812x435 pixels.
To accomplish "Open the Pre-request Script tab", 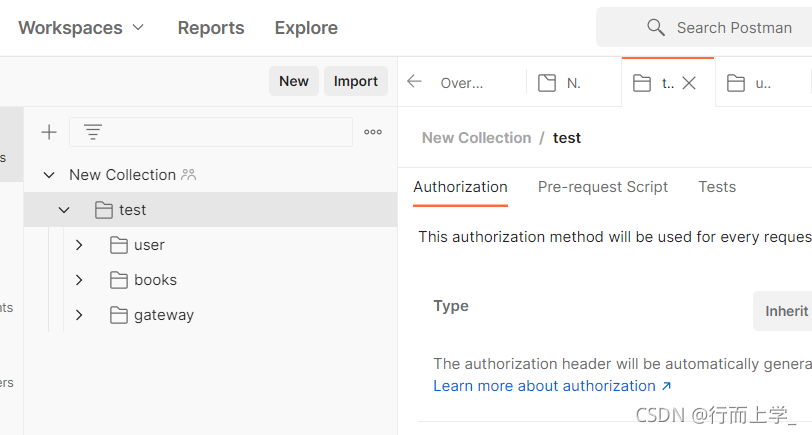I will click(603, 187).
